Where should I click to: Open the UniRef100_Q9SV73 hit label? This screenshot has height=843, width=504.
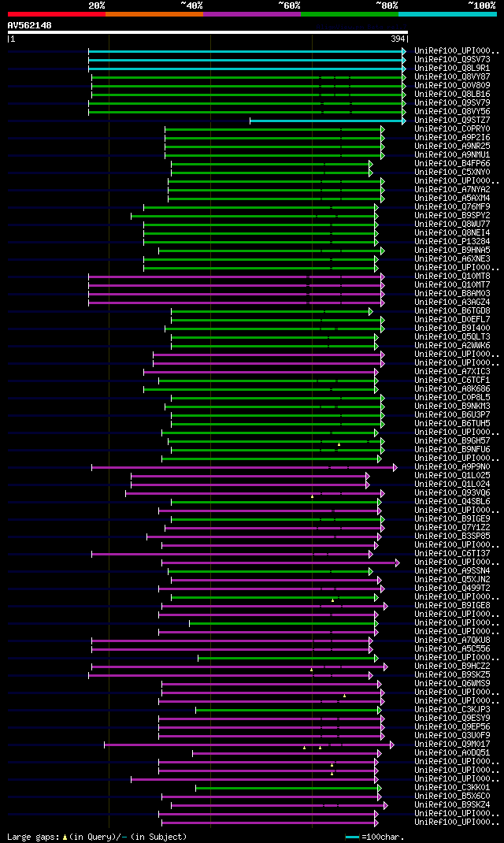(452, 60)
